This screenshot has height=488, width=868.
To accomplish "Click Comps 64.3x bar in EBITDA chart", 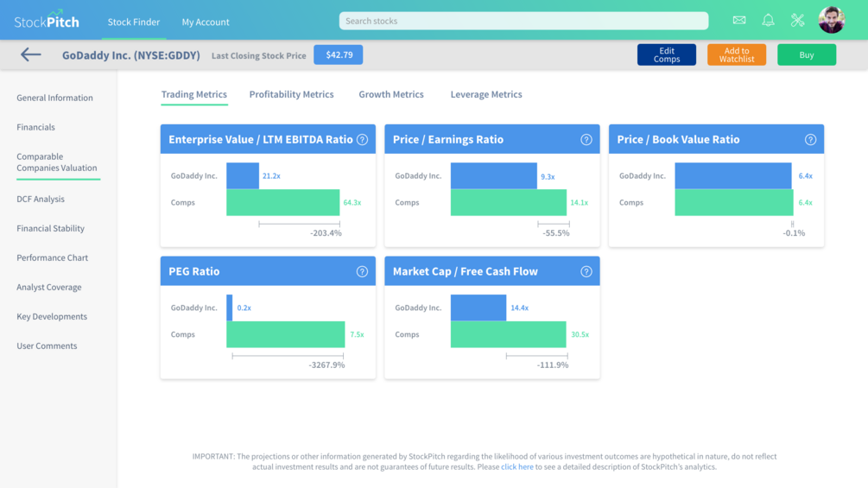I will tap(283, 202).
